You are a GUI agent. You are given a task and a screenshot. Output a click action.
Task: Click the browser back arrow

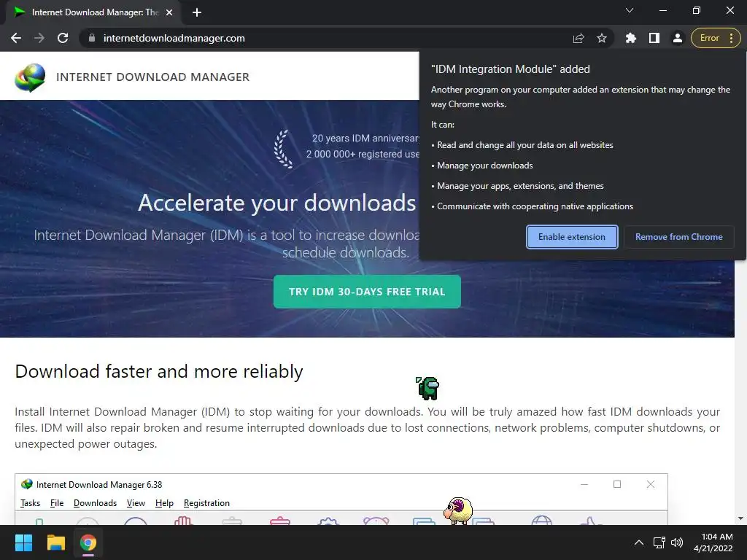[16, 38]
